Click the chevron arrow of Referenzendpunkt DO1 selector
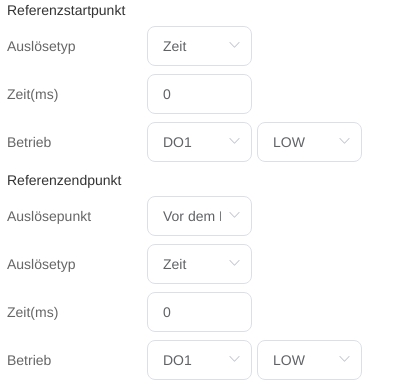Viewport: 395px width, 387px height. point(234,359)
